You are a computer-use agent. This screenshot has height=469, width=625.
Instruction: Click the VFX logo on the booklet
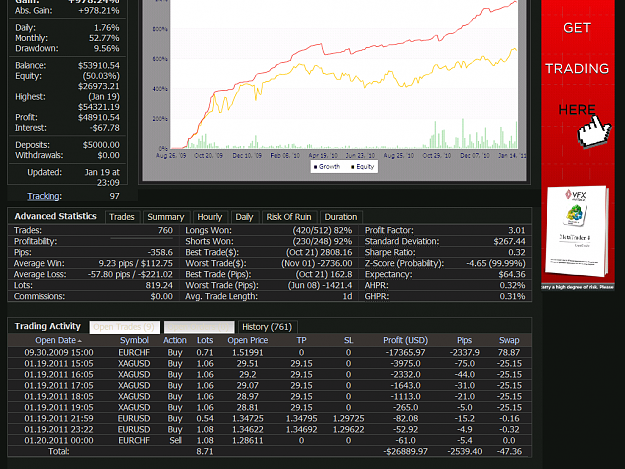pyautogui.click(x=576, y=195)
